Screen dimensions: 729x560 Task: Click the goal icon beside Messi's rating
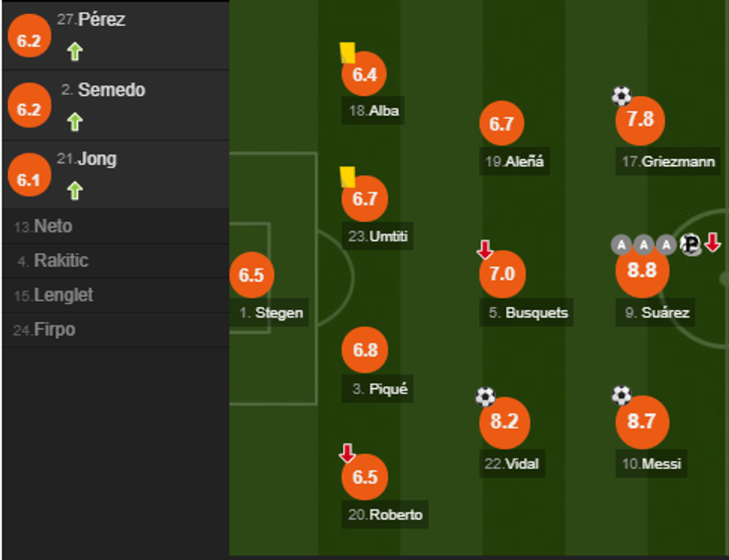click(621, 396)
